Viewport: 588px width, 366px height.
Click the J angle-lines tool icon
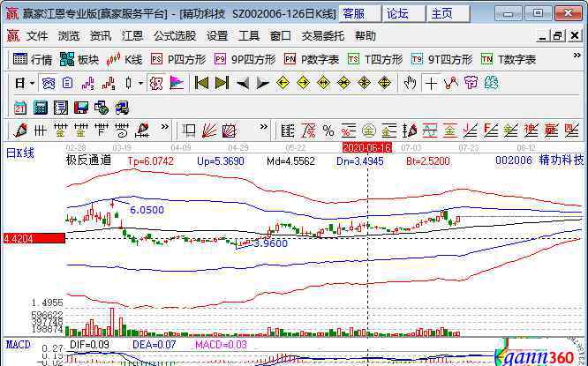click(x=471, y=131)
